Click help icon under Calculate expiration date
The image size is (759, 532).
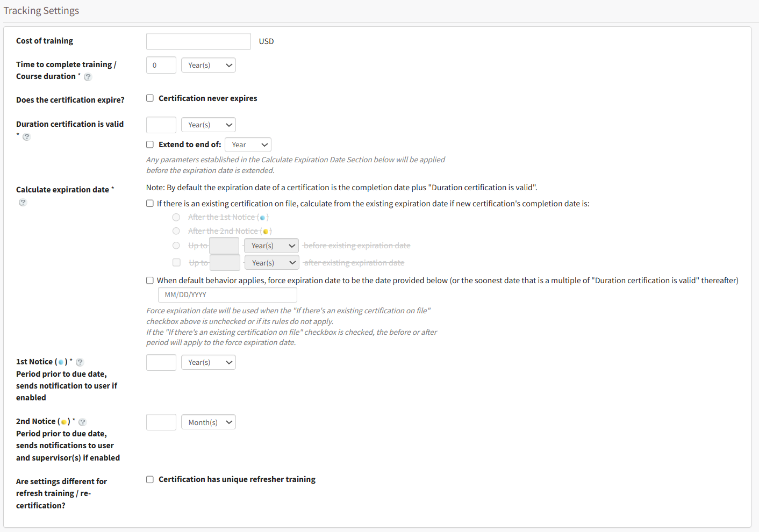(x=23, y=203)
